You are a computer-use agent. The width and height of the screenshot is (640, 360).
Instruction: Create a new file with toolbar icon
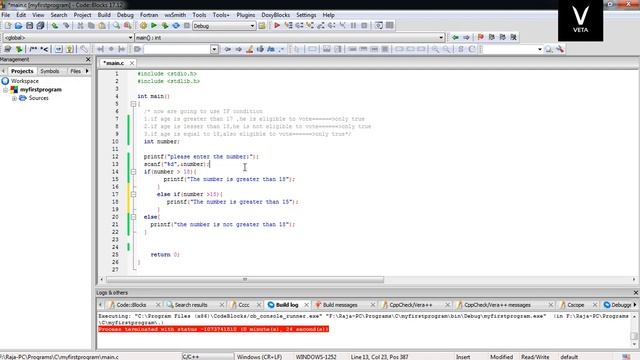pos(8,26)
